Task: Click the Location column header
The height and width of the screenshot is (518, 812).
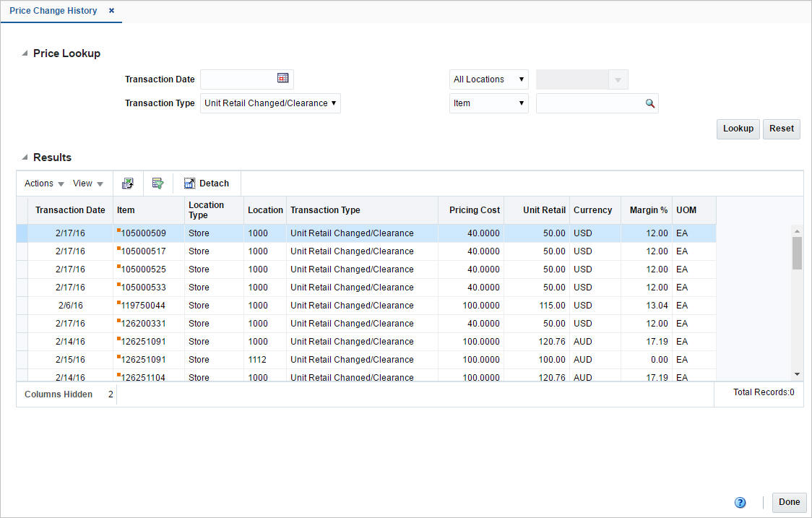Action: (x=265, y=210)
